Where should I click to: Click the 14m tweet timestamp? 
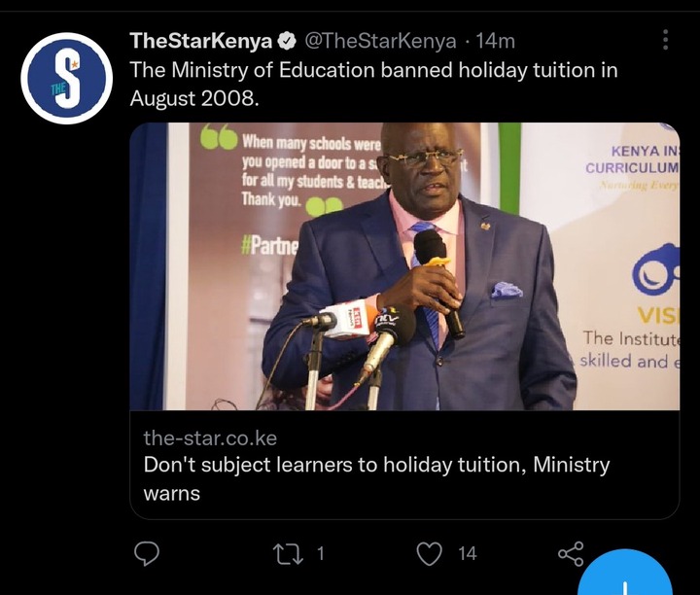496,41
